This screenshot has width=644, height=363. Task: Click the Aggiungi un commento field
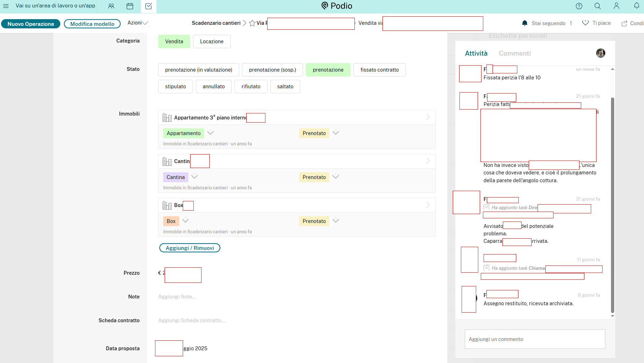point(535,339)
